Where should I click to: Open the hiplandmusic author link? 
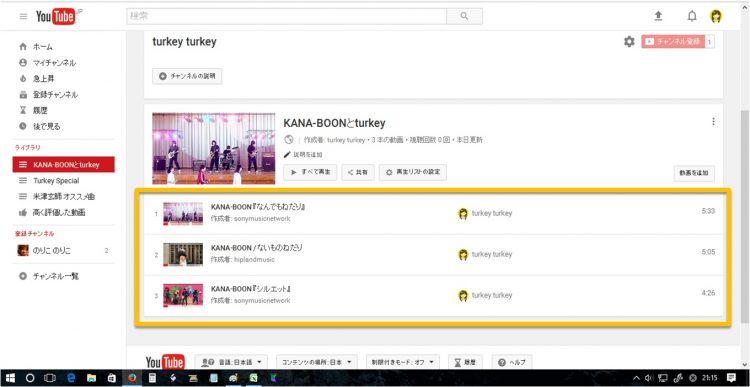[x=254, y=260]
